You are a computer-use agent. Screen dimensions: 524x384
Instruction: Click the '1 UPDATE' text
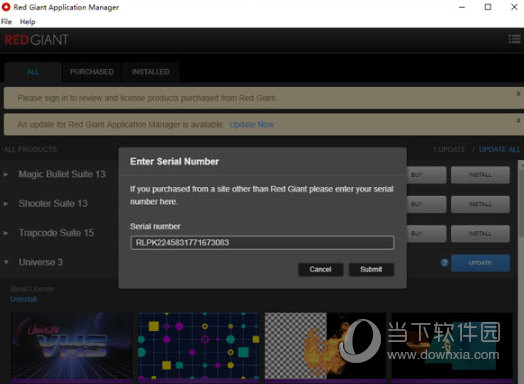tap(449, 149)
